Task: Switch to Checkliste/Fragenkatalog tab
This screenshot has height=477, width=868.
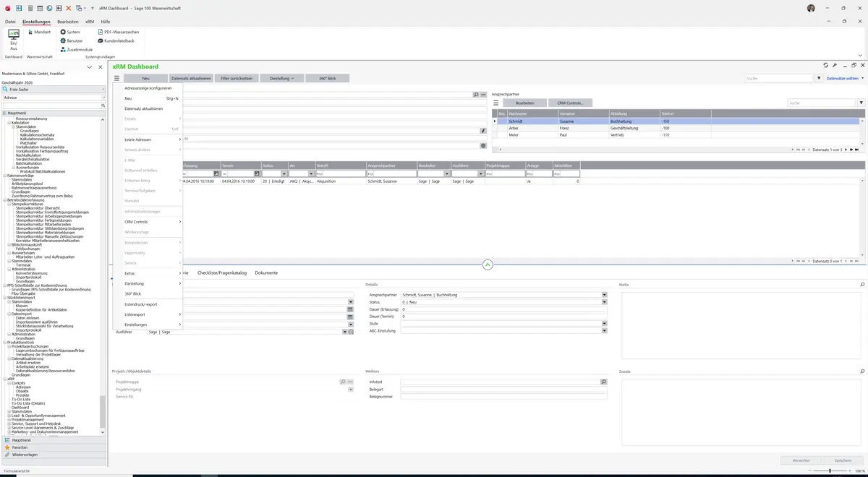Action: [222, 273]
